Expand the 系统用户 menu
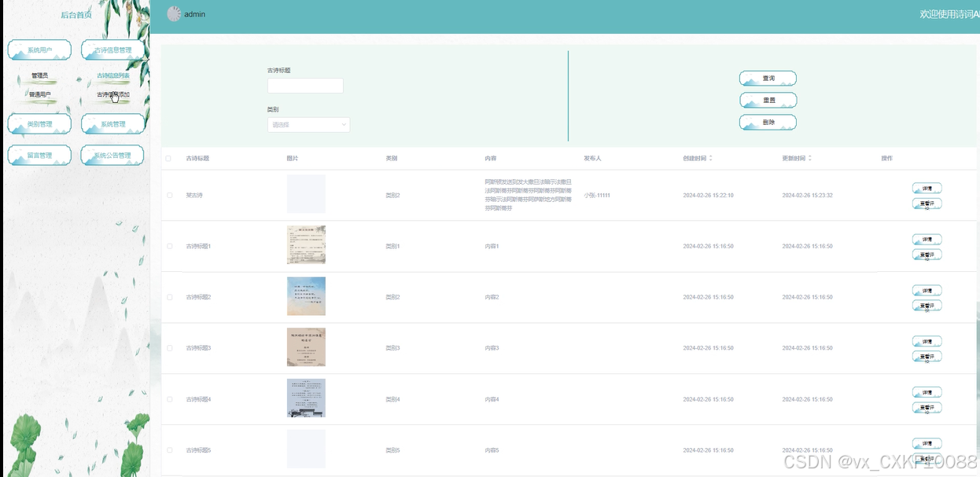This screenshot has height=477, width=980. (39, 50)
